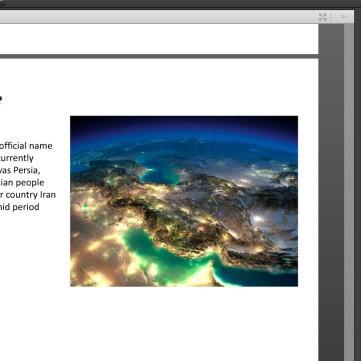Click the blue atmosphere at the image top
This screenshot has width=361, height=361.
pyautogui.click(x=184, y=128)
